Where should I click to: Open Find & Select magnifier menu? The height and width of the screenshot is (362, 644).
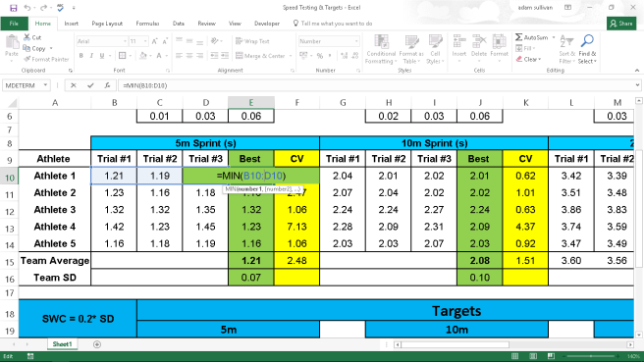(587, 50)
